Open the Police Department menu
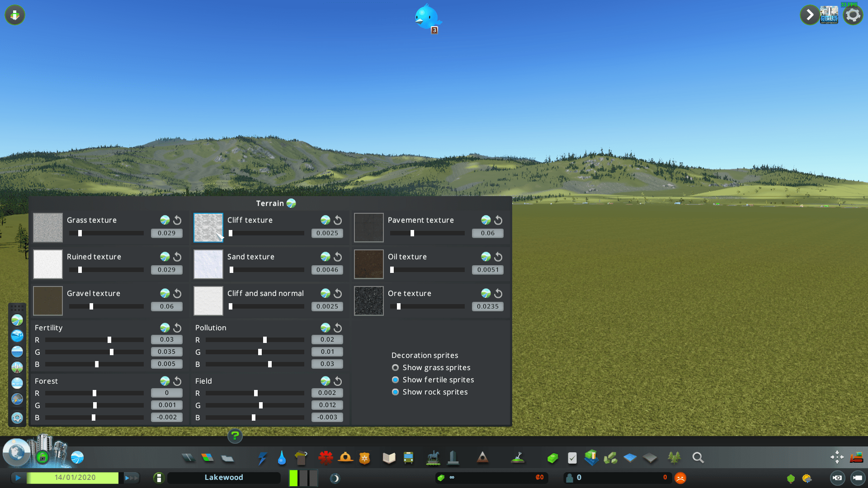 (x=364, y=458)
